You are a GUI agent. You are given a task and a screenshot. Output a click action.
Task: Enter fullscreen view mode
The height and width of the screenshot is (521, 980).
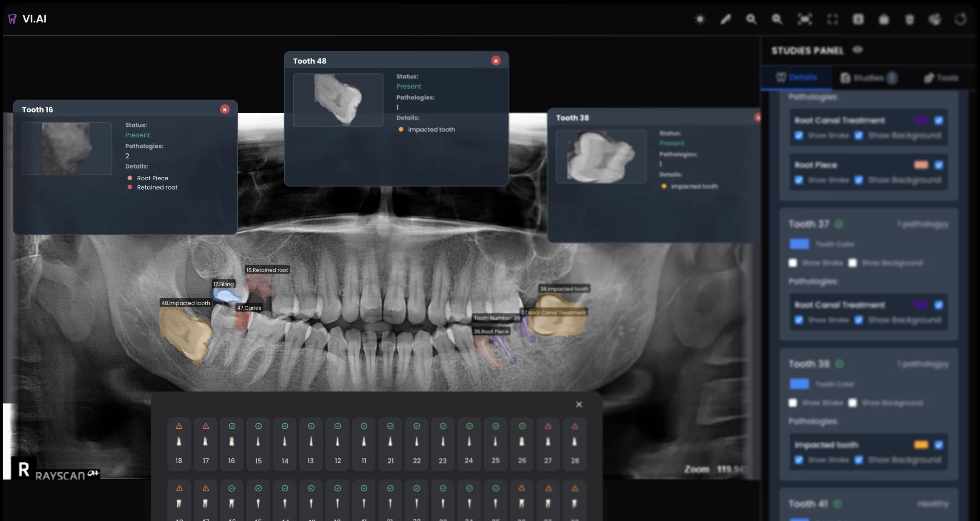pos(833,19)
